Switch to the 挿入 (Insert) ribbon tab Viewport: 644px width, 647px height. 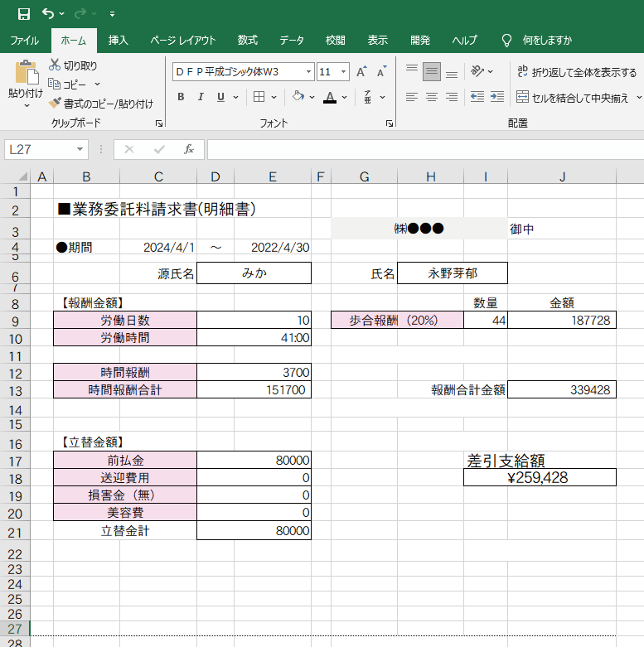pyautogui.click(x=118, y=40)
